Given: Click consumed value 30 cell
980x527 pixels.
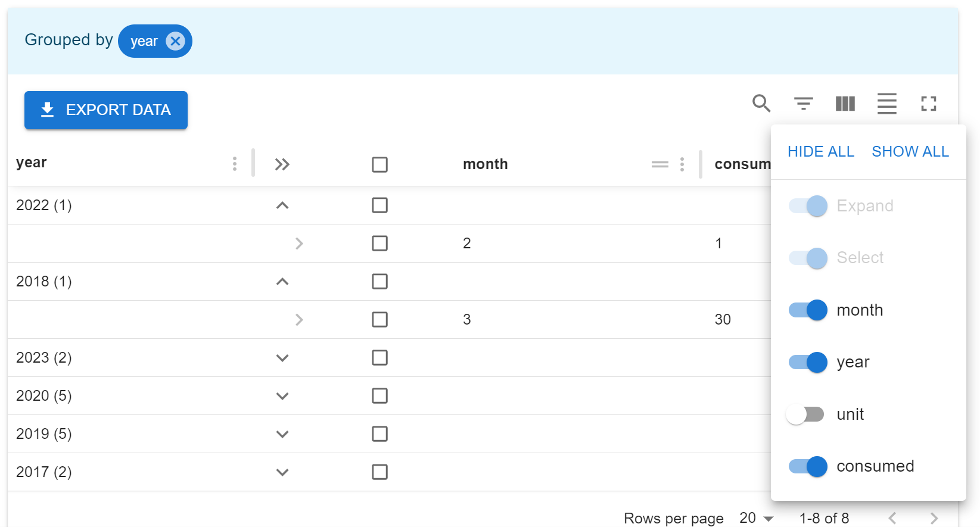Looking at the screenshot, I should point(723,320).
